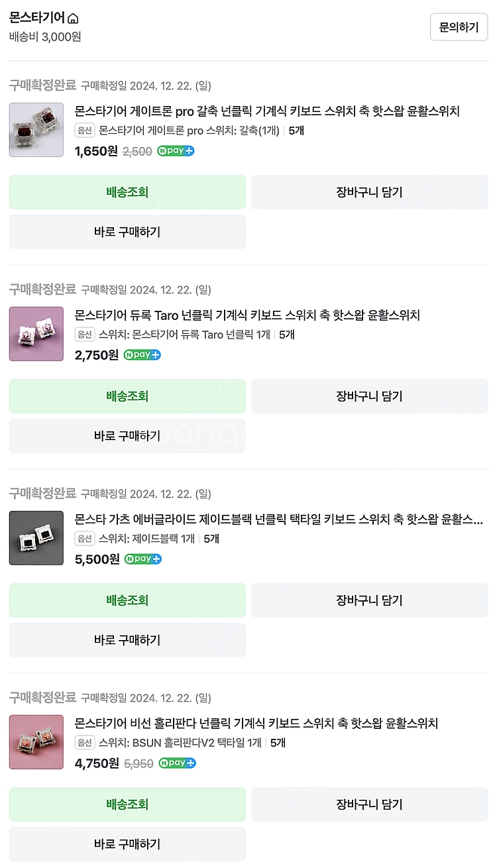This screenshot has height=868, width=497.
Task: Buy the 게이트론 pro 갈축 switch now
Action: click(x=127, y=232)
